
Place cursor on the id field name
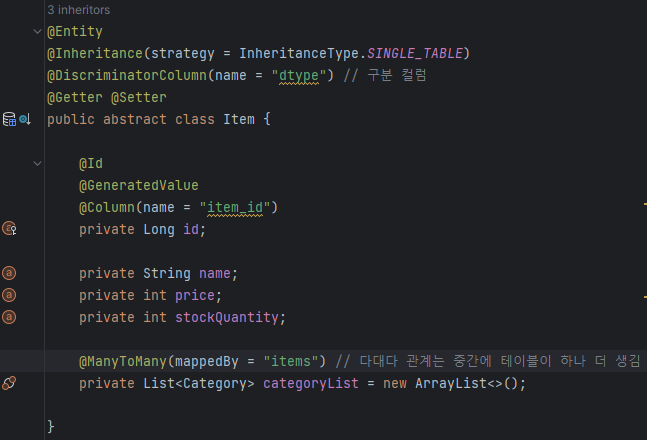point(191,229)
